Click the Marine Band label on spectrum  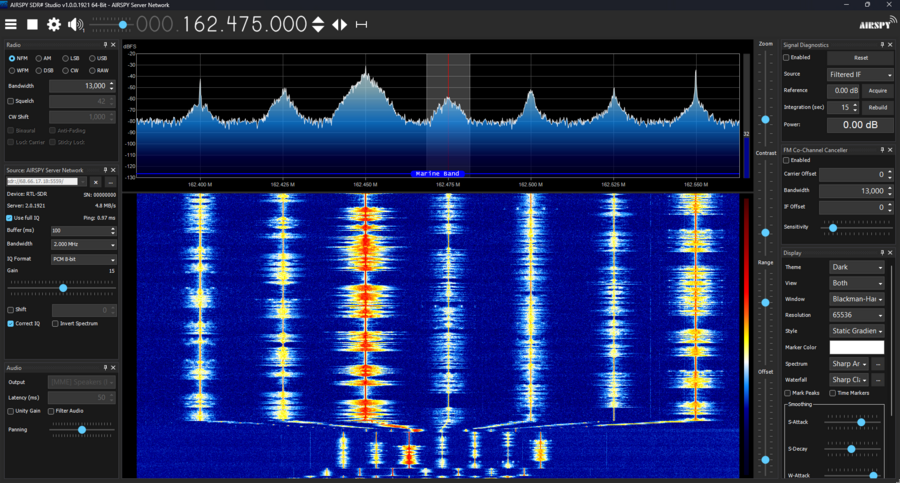tap(437, 173)
